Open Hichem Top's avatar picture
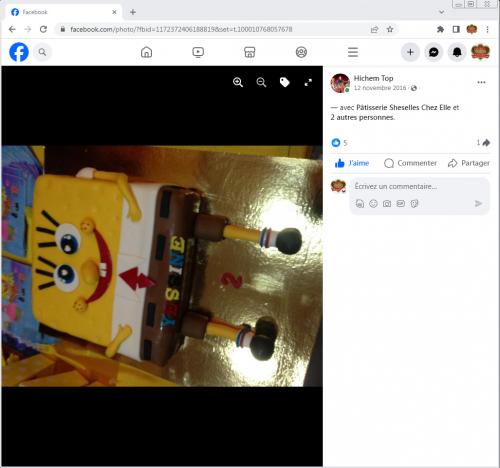 coord(340,83)
